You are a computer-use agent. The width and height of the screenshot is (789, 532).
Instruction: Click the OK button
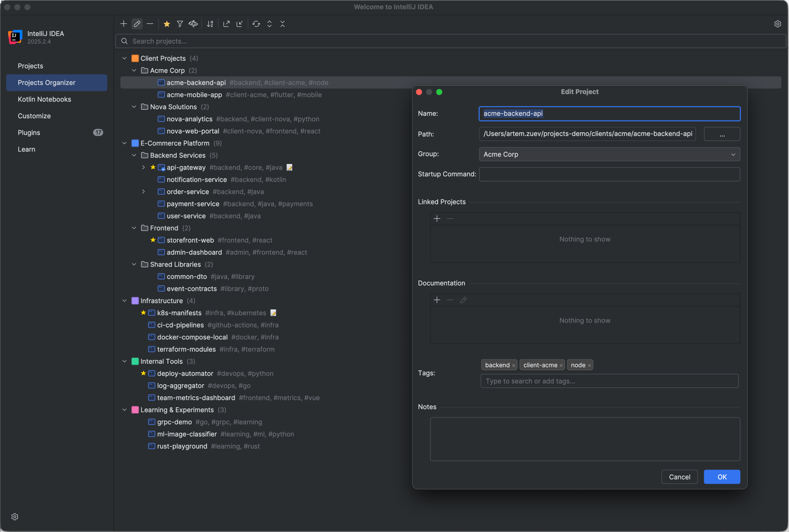(722, 477)
